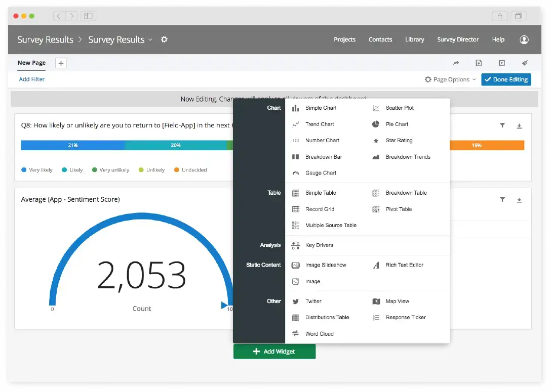Click the play presentation icon in toolbar
Viewport: 551px width, 392px height.
click(502, 63)
